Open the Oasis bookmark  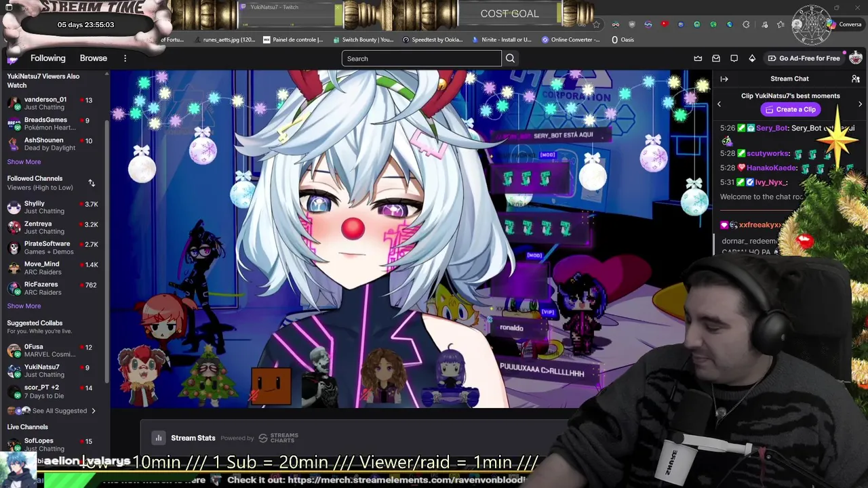click(623, 39)
